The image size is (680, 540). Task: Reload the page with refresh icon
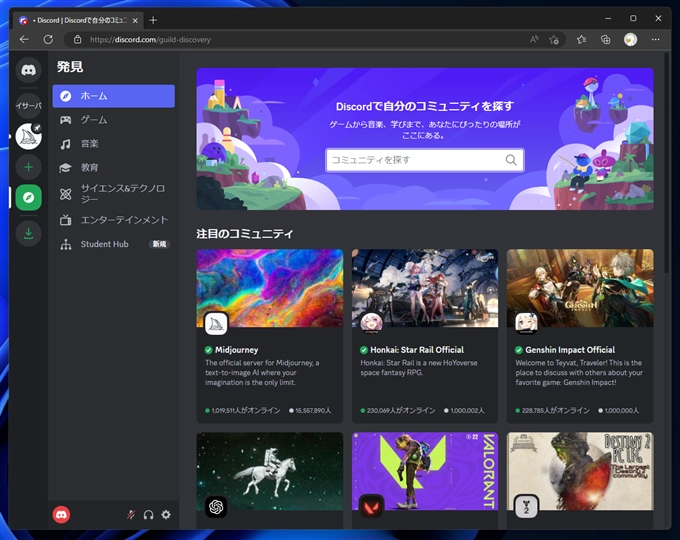pyautogui.click(x=48, y=39)
